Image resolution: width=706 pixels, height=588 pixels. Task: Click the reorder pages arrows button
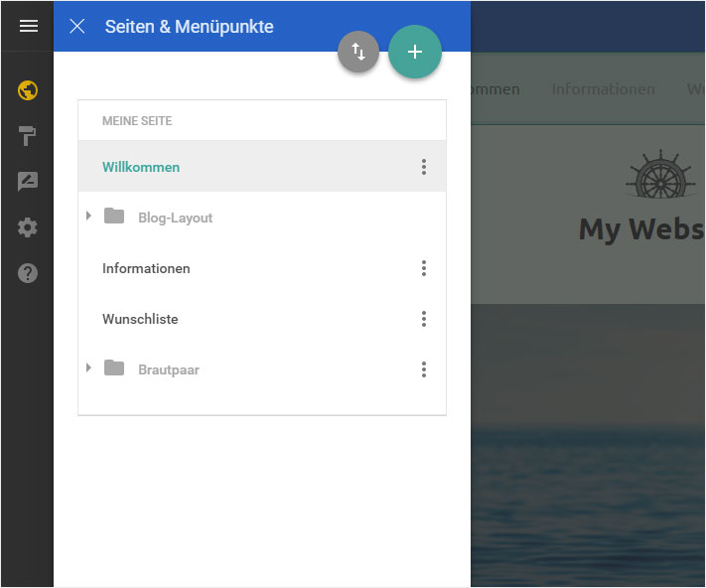tap(358, 52)
